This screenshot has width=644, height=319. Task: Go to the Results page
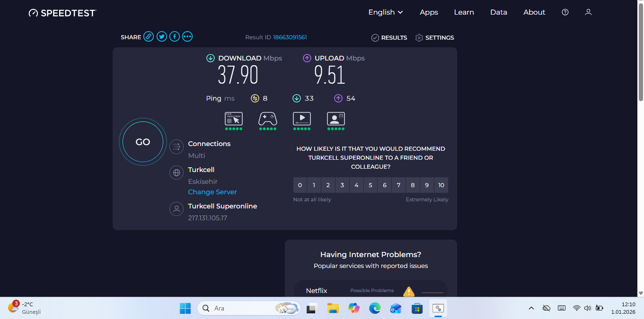pos(389,37)
